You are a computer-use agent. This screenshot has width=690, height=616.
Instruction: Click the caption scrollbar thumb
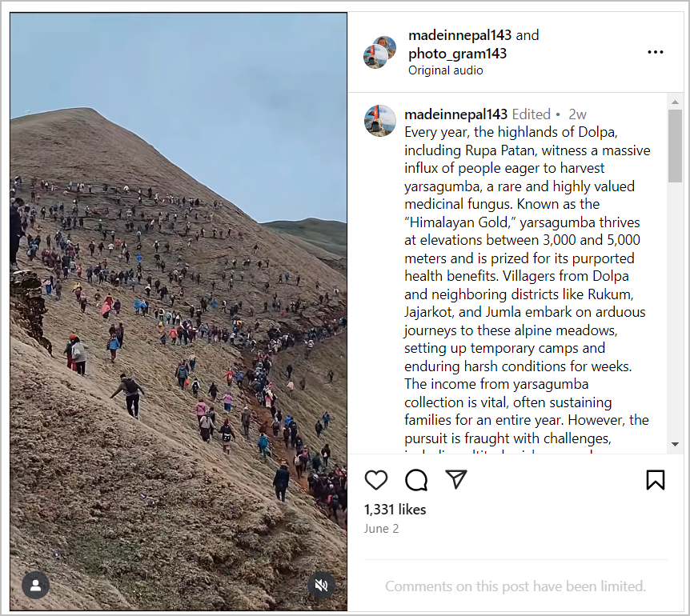(675, 146)
